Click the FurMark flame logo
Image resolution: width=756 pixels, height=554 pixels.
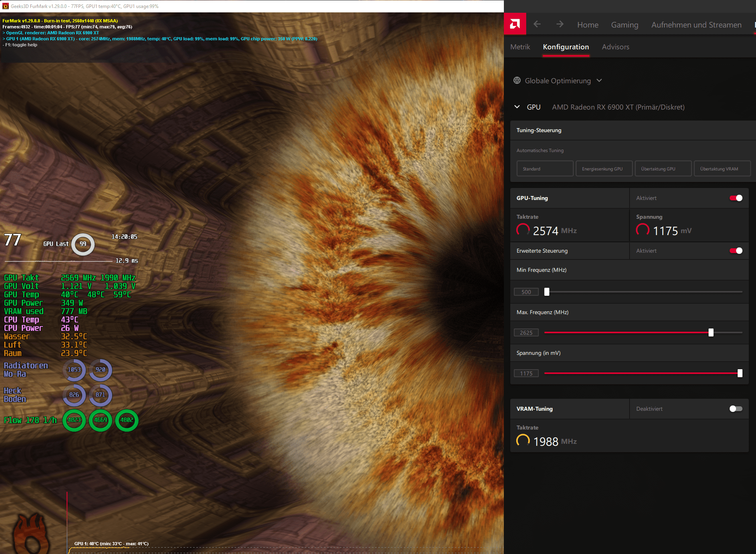31,533
